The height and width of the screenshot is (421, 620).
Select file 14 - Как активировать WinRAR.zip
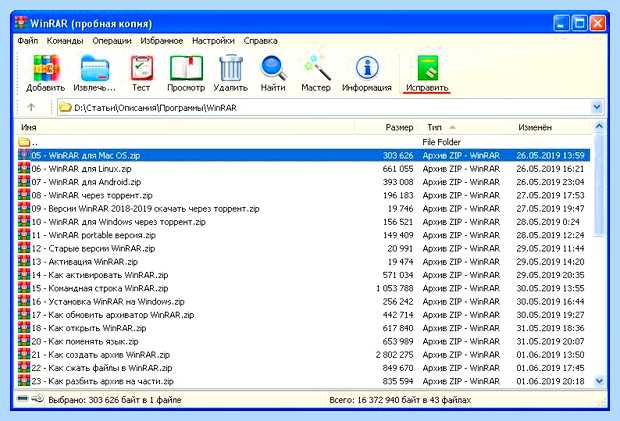pyautogui.click(x=304, y=275)
